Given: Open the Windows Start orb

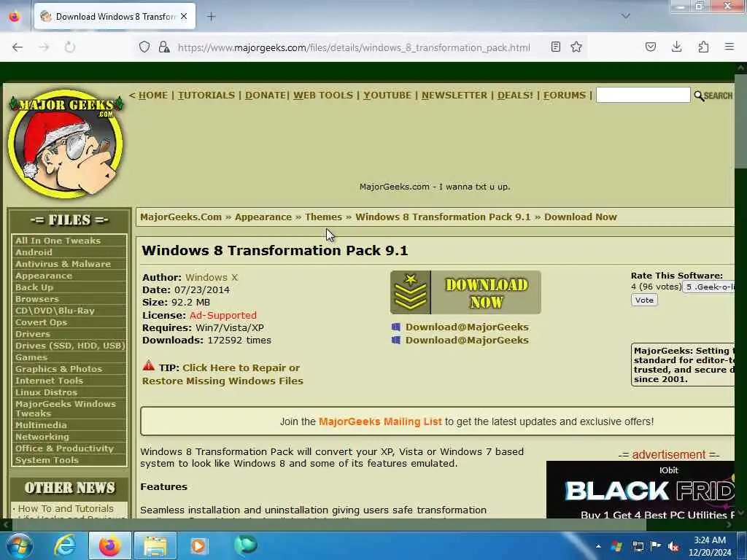Looking at the screenshot, I should [x=19, y=545].
